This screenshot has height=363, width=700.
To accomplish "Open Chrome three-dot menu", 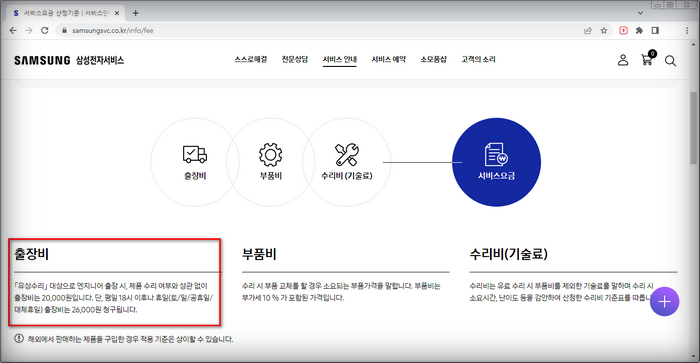I will (687, 30).
